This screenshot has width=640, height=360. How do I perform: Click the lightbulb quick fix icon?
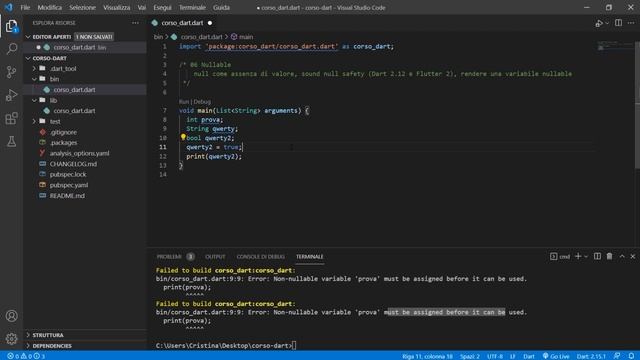click(183, 137)
